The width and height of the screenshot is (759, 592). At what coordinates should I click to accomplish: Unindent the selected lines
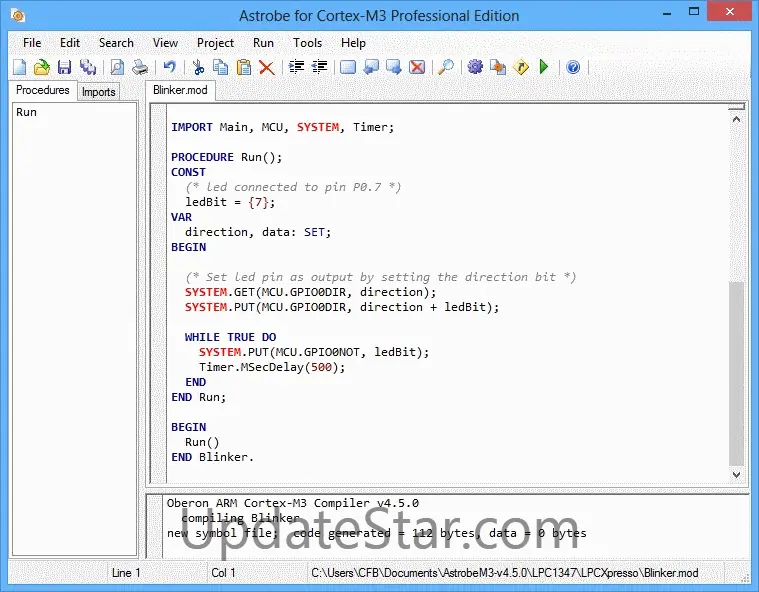click(319, 67)
